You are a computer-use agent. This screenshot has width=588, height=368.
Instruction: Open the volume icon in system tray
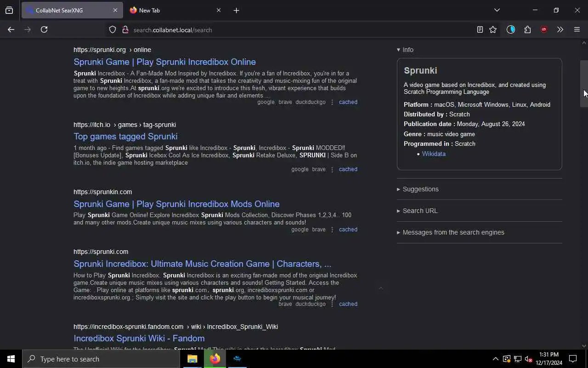[528, 359]
